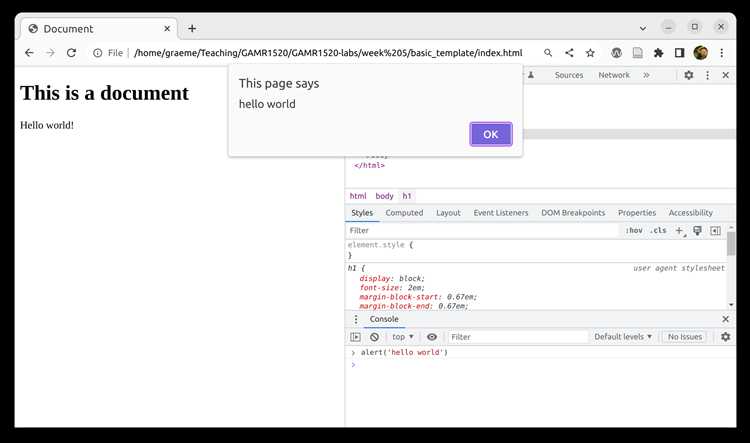
Task: Click the page heading This is a document
Action: (104, 93)
